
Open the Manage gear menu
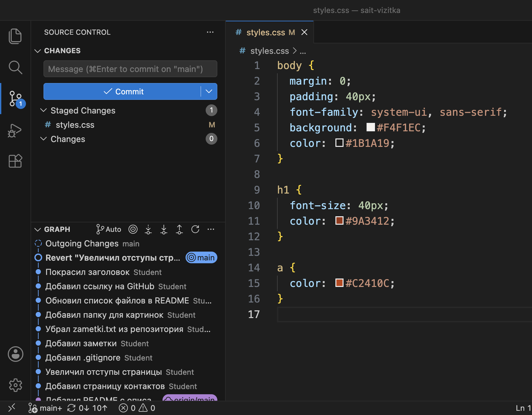click(x=15, y=385)
